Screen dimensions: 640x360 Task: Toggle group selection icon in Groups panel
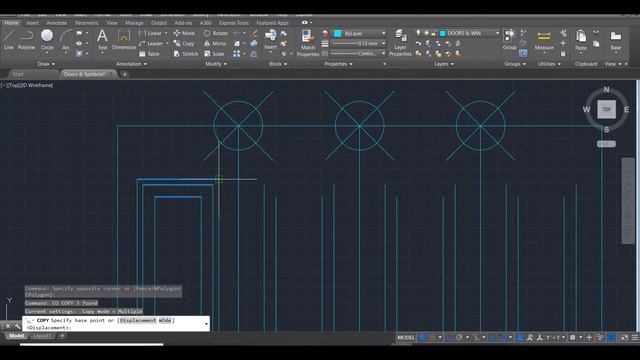pos(523,53)
